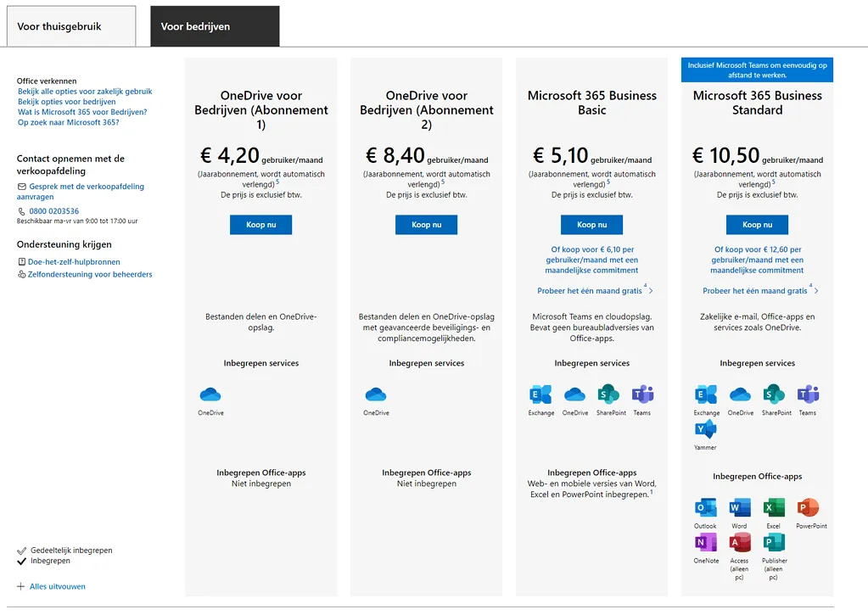Select the Teams icon under Microsoft 365 Business Basic
Viewport: 868px width, 615px height.
(x=641, y=396)
